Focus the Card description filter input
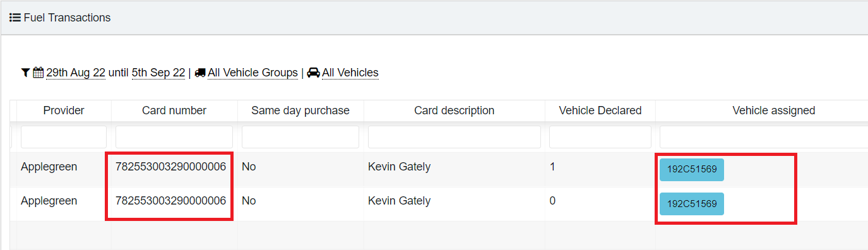 (x=455, y=137)
